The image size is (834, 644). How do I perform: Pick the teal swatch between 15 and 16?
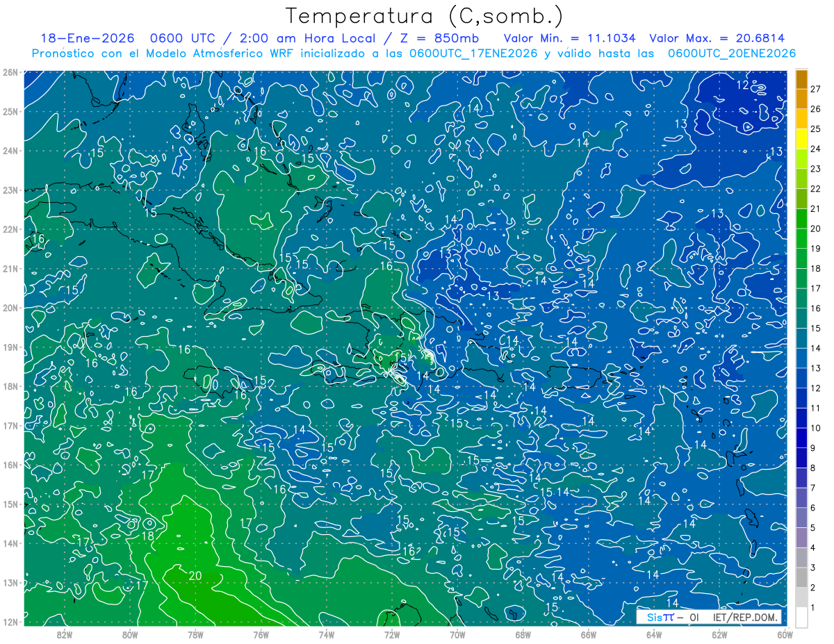(x=801, y=318)
